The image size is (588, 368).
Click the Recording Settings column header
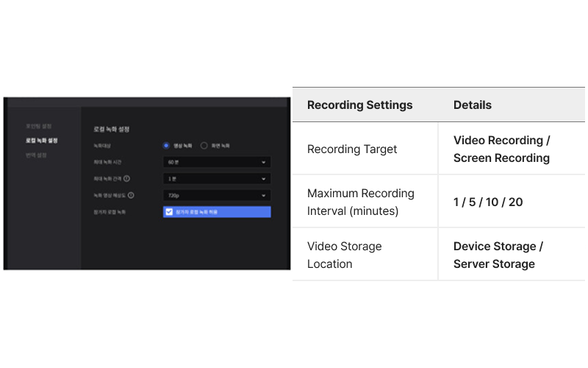point(359,105)
